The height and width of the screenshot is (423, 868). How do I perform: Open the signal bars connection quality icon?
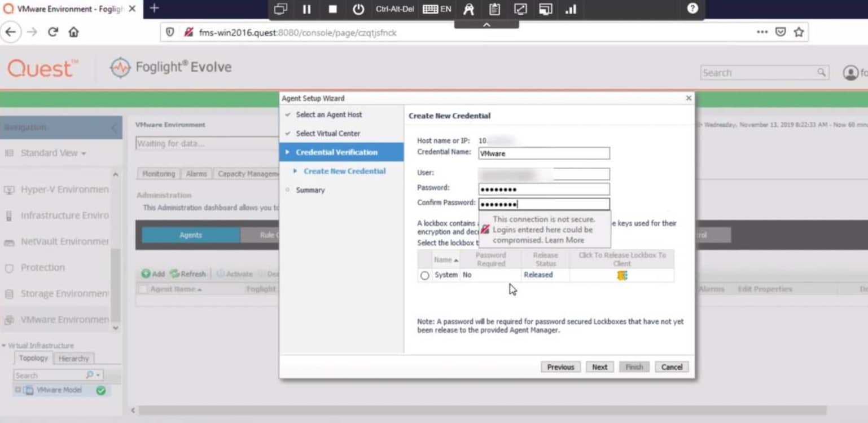(571, 9)
